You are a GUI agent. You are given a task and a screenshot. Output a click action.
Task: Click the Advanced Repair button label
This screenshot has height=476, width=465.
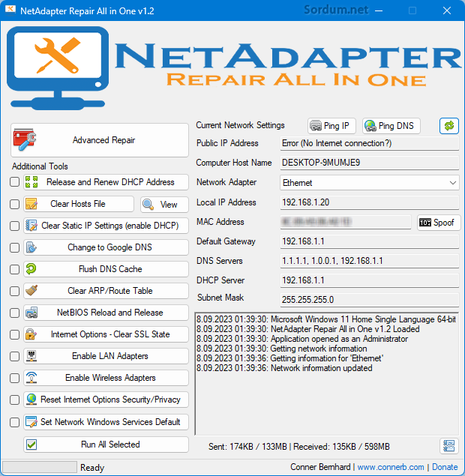pos(103,140)
